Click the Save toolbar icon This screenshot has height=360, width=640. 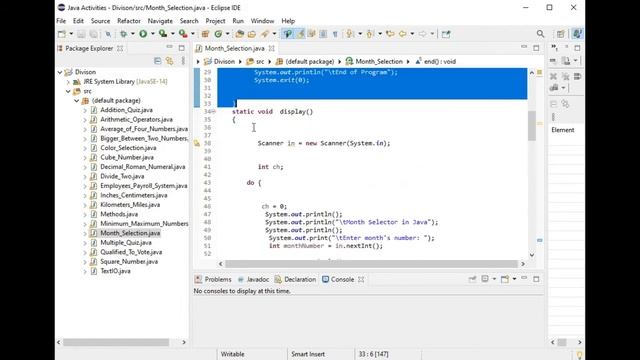(81, 34)
